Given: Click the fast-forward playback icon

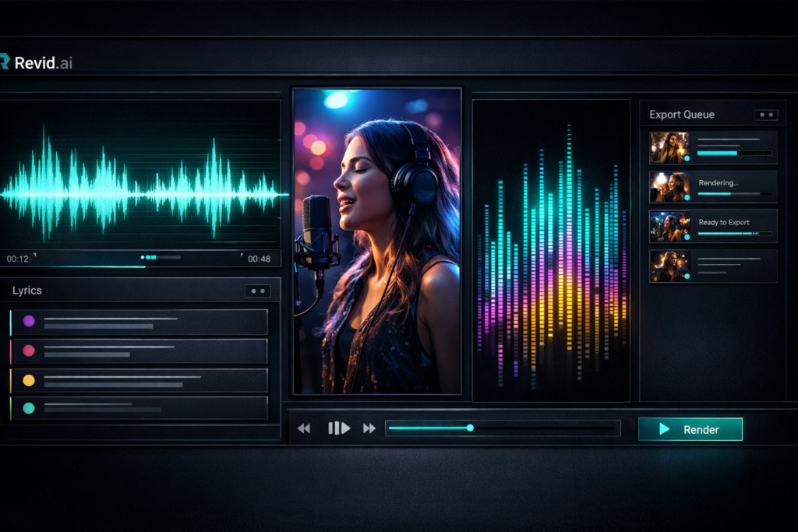Looking at the screenshot, I should click(369, 428).
